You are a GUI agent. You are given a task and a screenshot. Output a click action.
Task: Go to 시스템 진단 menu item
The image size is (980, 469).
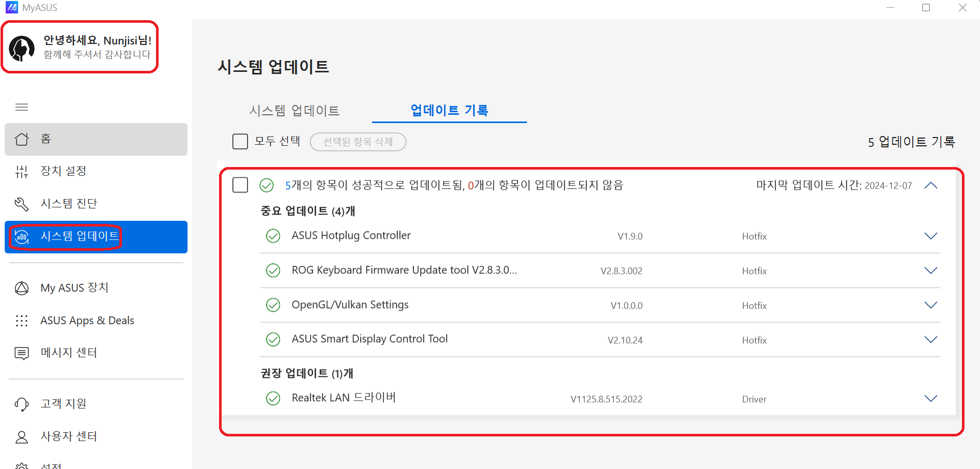coord(96,204)
